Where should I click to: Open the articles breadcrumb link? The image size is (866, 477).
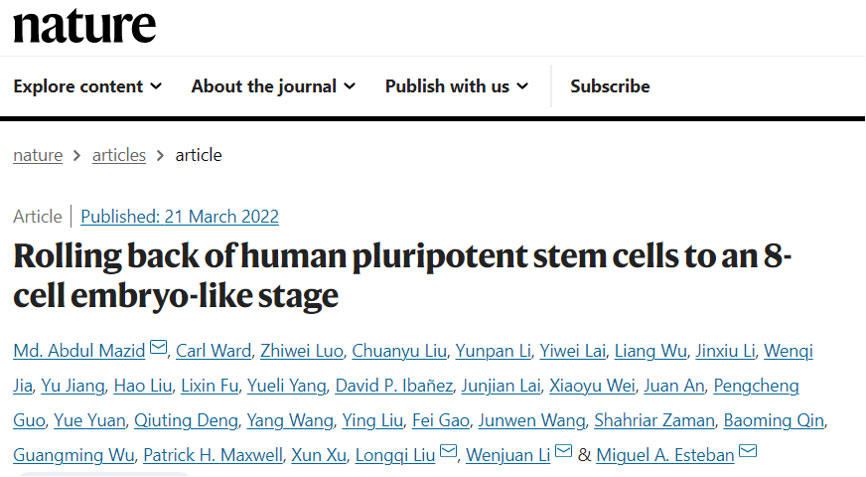click(119, 155)
